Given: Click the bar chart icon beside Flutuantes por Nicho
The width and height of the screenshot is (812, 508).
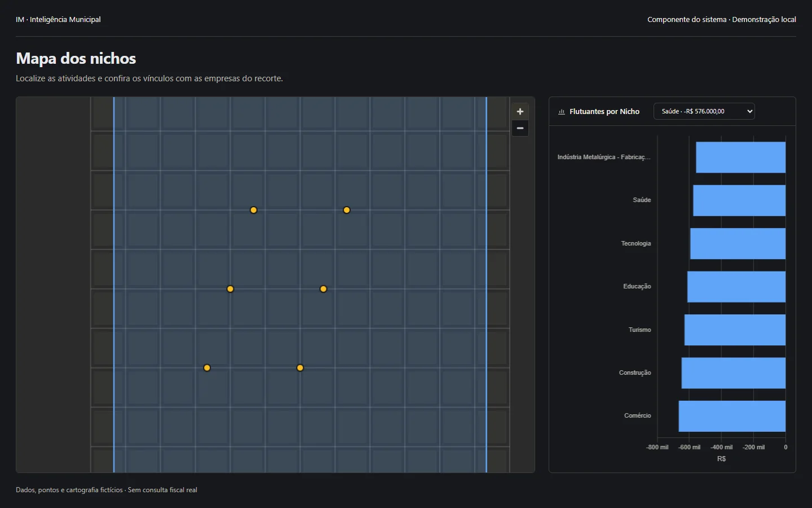Looking at the screenshot, I should click(x=562, y=112).
